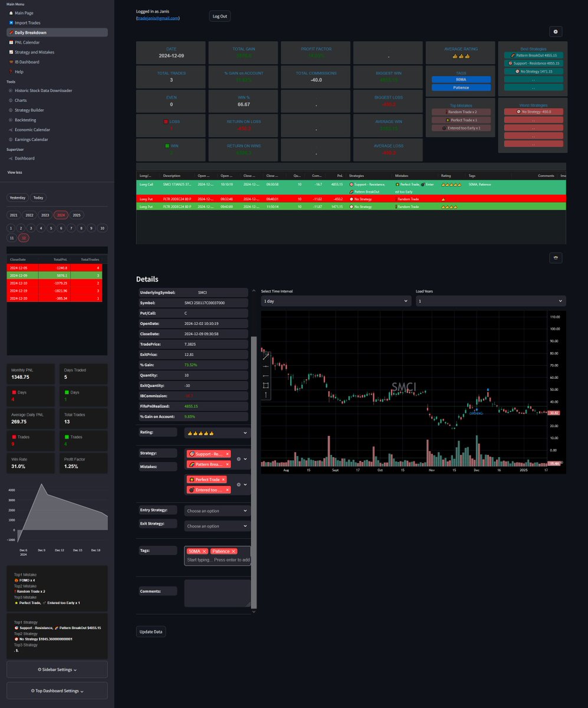Click the Tags input field
588x708 pixels.
tap(217, 555)
